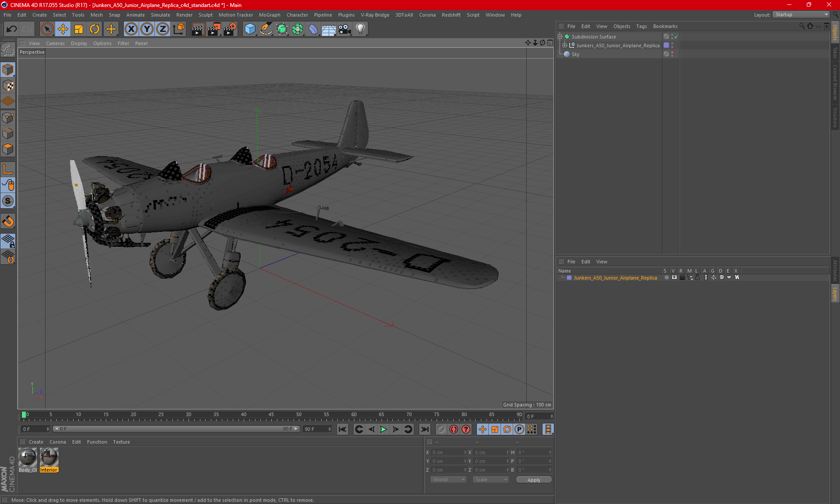Click the coordinate system icon
The width and height of the screenshot is (840, 504).
click(179, 29)
